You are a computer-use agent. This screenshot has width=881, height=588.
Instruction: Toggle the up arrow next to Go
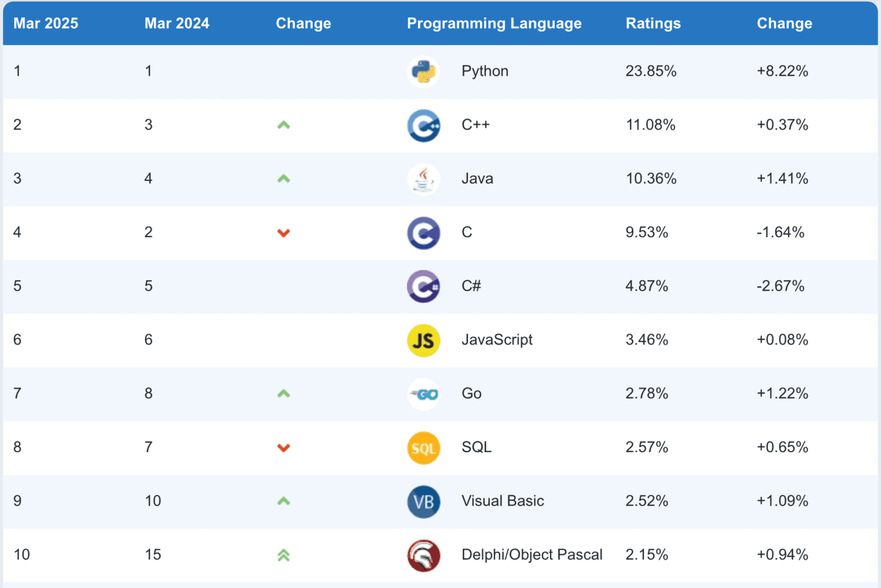click(283, 394)
